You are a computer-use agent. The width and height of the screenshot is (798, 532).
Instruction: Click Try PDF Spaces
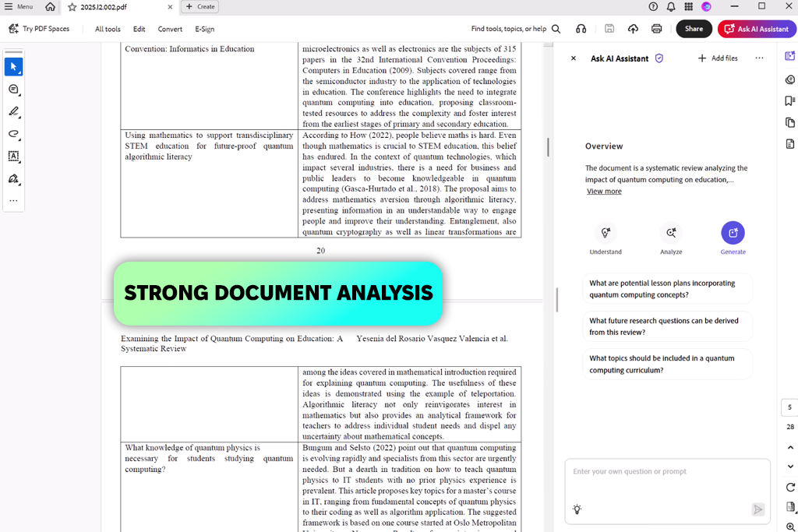coord(39,29)
